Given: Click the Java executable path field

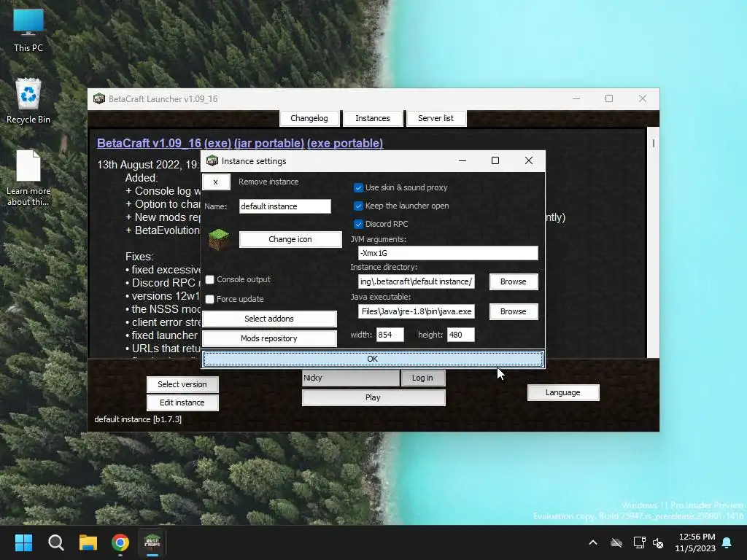Looking at the screenshot, I should click(417, 311).
